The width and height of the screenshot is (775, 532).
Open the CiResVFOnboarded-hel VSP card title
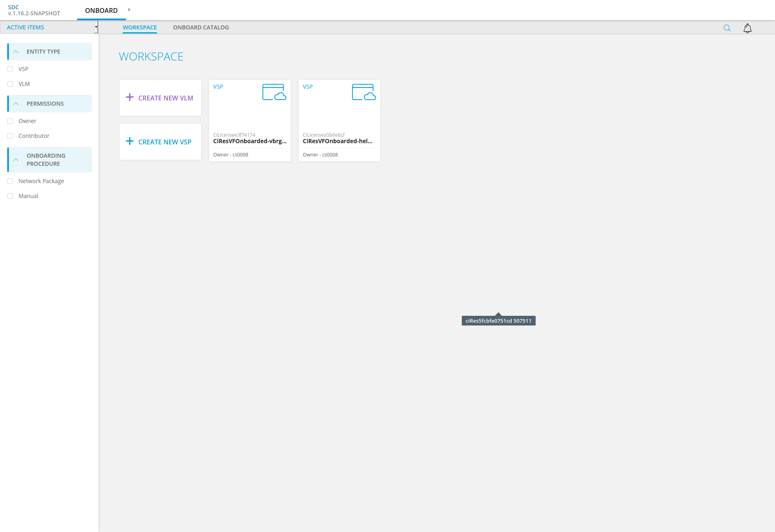[x=337, y=141]
